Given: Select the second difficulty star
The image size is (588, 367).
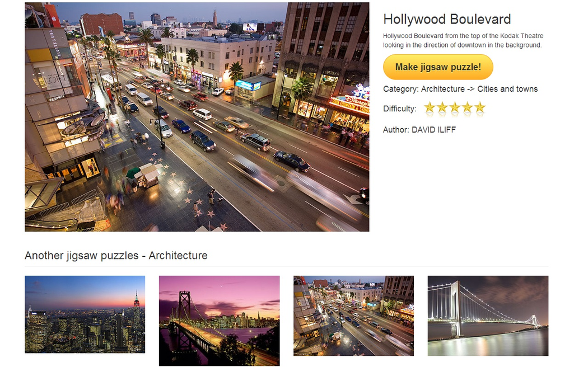Looking at the screenshot, I should click(442, 108).
